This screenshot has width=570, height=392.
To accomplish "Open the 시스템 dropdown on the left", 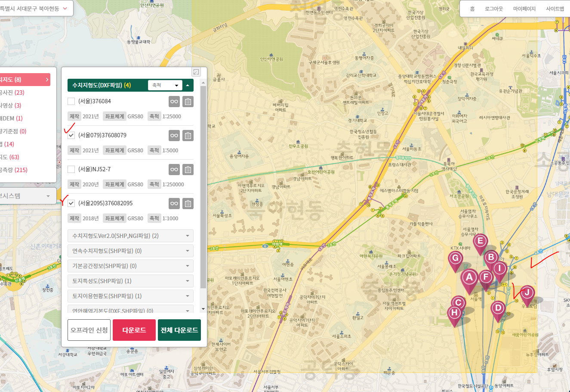I will click(x=28, y=196).
